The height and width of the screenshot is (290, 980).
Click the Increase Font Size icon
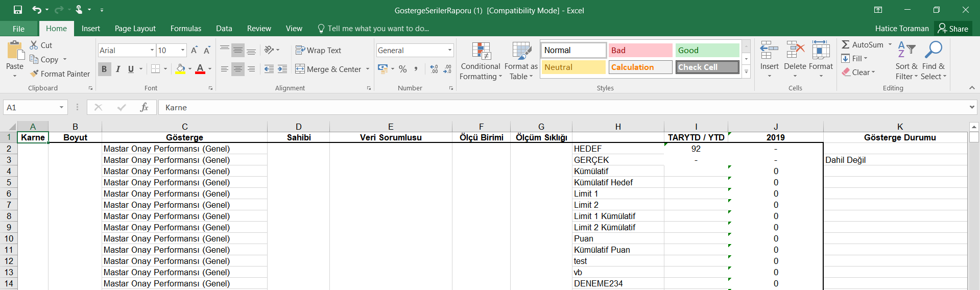[194, 50]
